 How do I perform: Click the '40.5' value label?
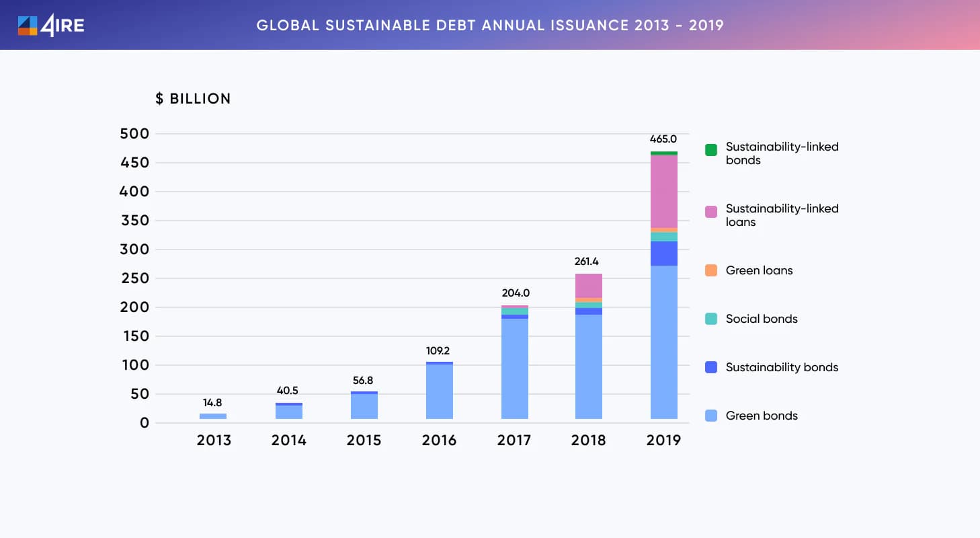click(x=289, y=390)
